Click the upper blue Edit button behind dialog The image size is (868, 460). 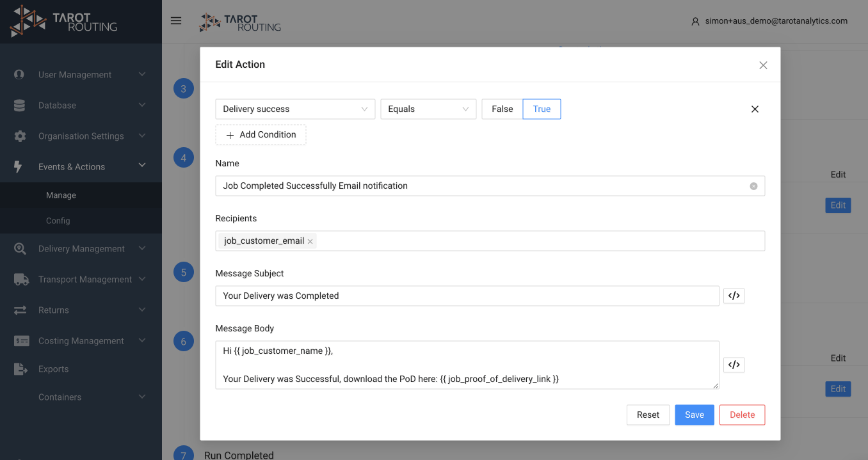click(x=838, y=205)
